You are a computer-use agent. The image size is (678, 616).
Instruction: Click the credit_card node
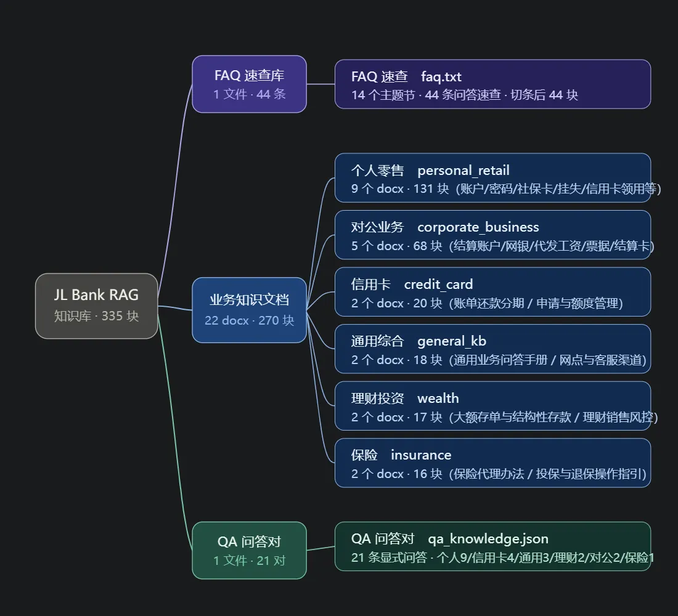[493, 292]
